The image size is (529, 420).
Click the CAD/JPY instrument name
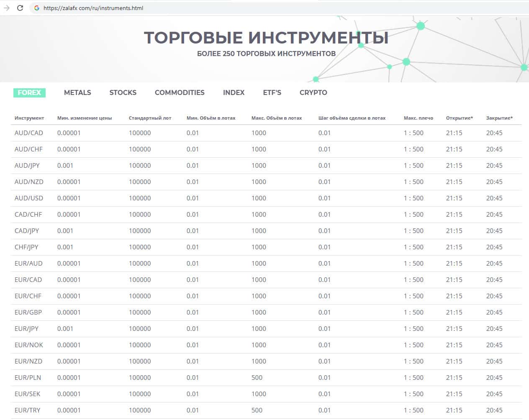27,231
